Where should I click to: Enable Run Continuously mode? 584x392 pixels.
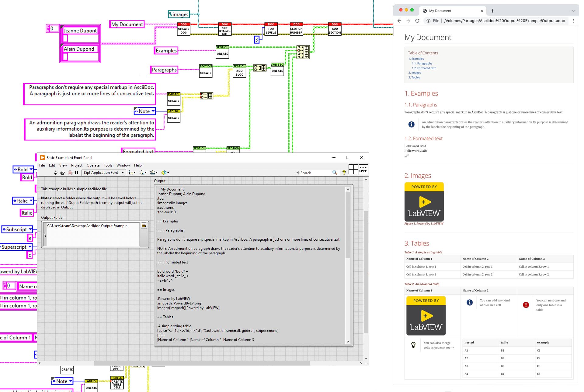point(62,172)
